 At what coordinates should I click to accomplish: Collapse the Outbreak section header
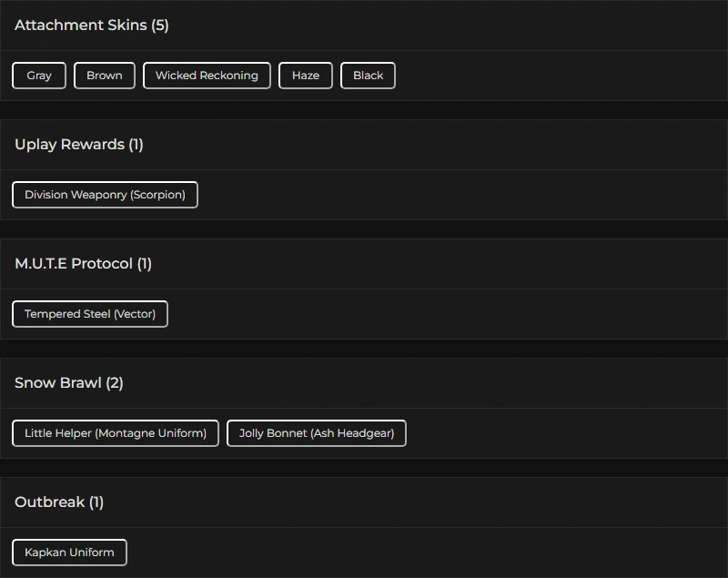click(x=49, y=502)
